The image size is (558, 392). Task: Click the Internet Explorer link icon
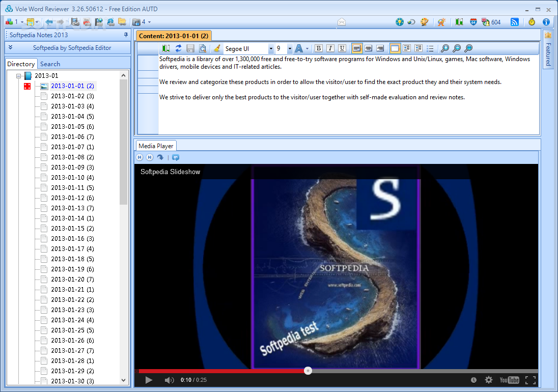point(110,22)
